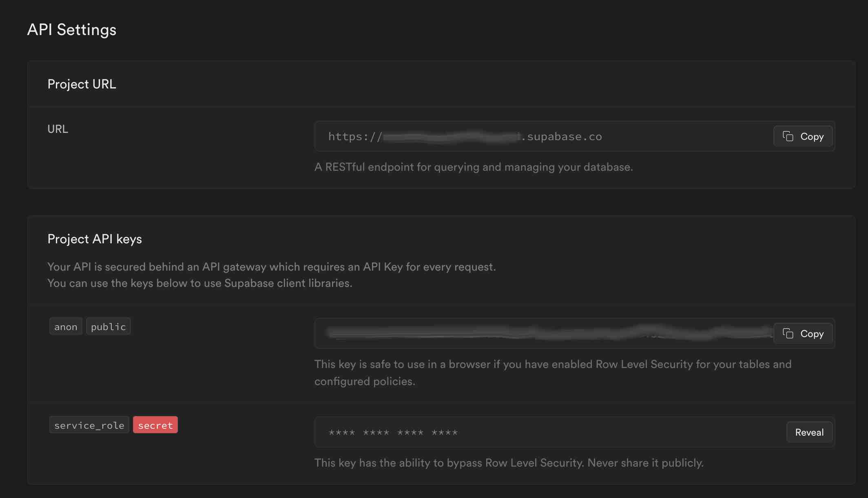Click the public tag badge
This screenshot has width=868, height=498.
(x=108, y=326)
